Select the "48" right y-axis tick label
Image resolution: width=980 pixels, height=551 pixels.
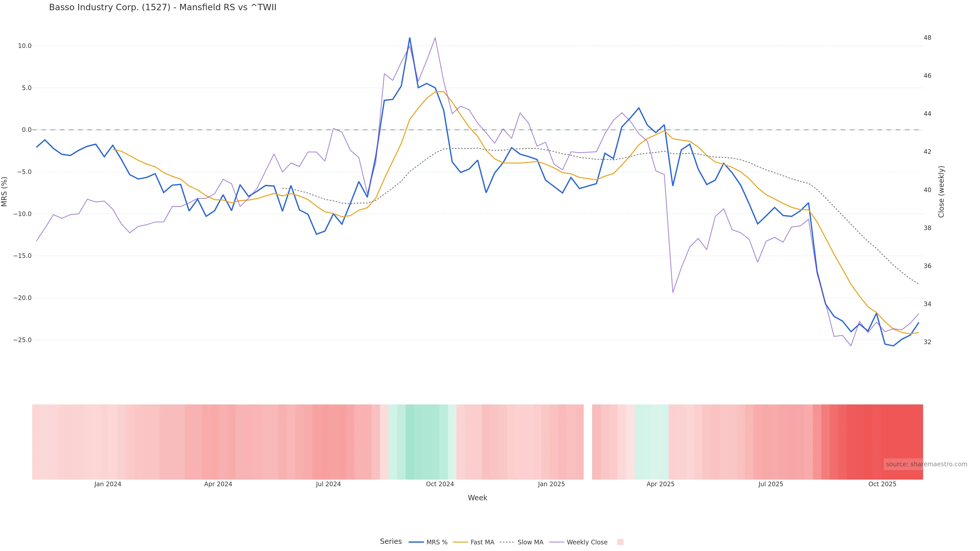[x=927, y=38]
